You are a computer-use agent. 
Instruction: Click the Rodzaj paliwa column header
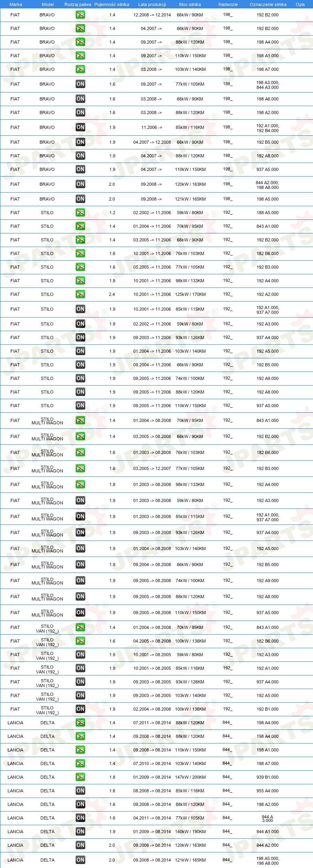[x=78, y=4]
